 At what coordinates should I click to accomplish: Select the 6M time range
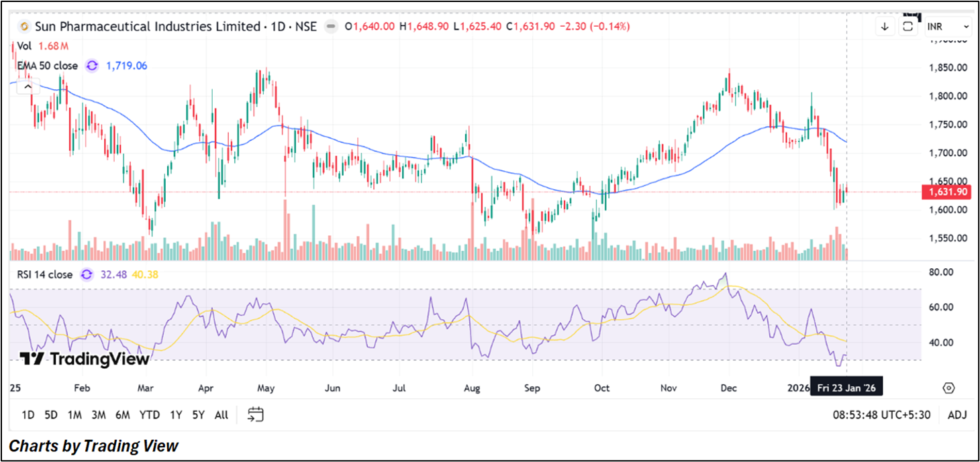(122, 415)
